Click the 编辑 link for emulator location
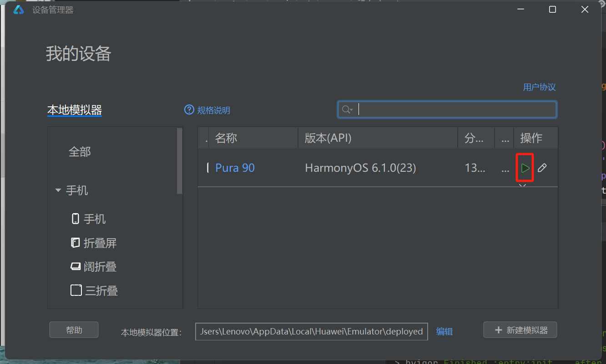 [444, 332]
